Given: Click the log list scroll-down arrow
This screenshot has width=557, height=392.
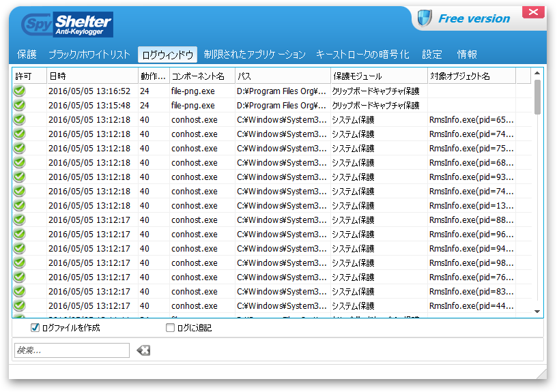Looking at the screenshot, I should pyautogui.click(x=537, y=312).
